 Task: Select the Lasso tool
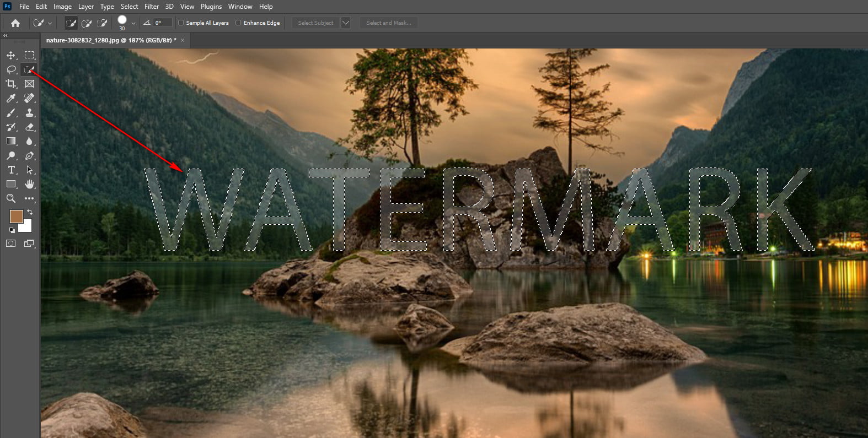click(x=11, y=69)
